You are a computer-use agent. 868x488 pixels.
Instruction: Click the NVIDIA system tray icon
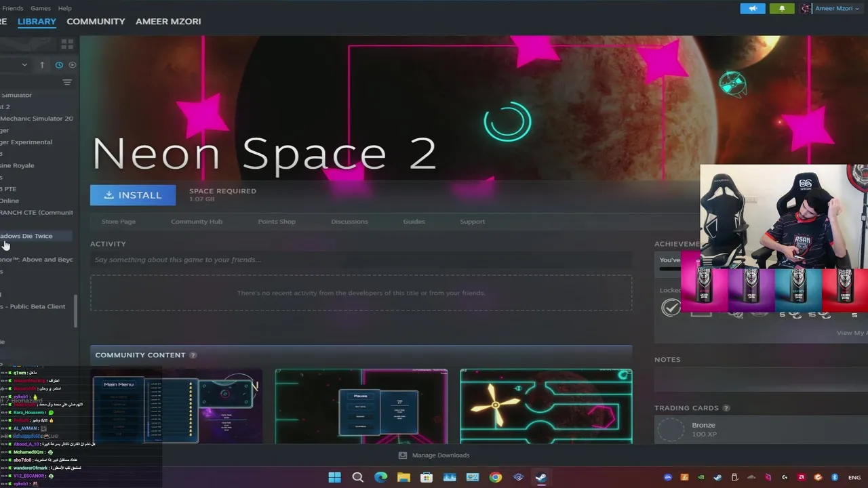(x=701, y=477)
